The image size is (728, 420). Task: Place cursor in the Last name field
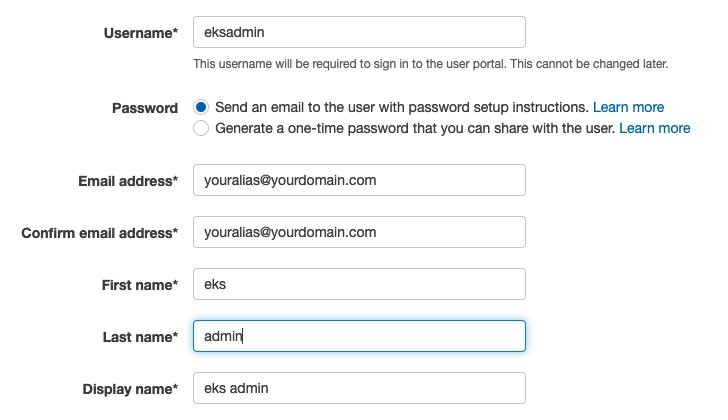(359, 336)
